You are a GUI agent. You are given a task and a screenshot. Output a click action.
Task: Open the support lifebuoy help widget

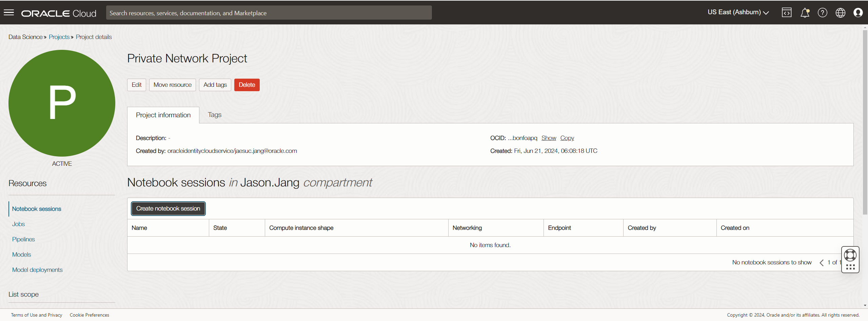(850, 255)
